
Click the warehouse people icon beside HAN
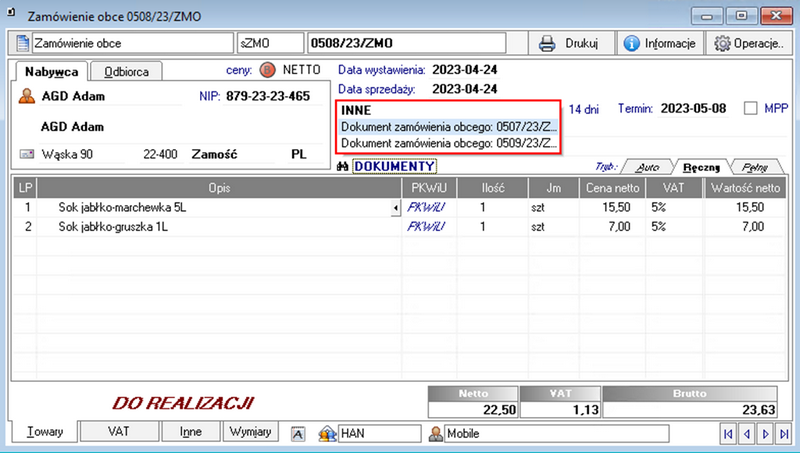point(327,434)
